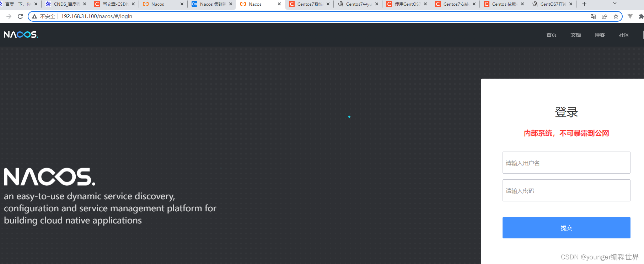Open the translate page icon
This screenshot has height=264, width=644.
[593, 16]
